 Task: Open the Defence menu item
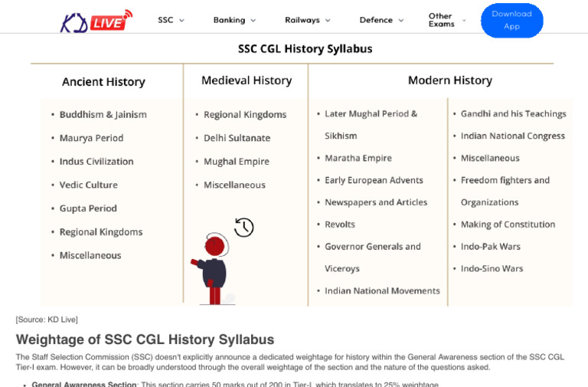click(x=376, y=20)
